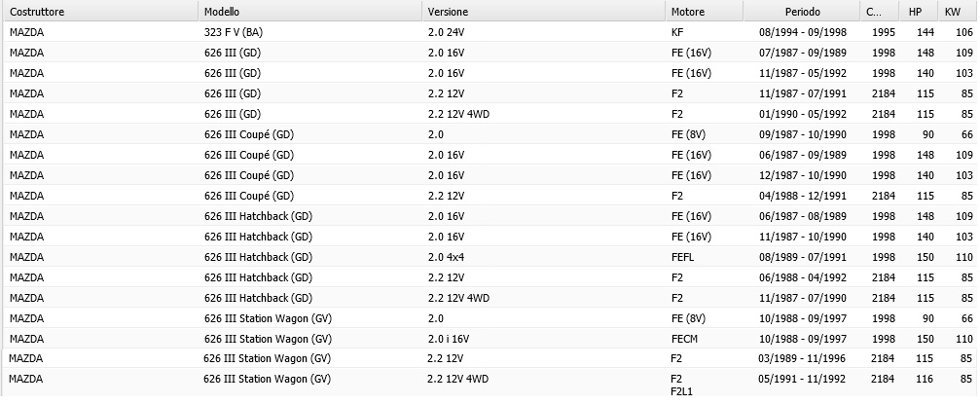Select the 626 III Hatchback 2.0 4x4 row
The height and width of the screenshot is (404, 980).
pos(490,257)
